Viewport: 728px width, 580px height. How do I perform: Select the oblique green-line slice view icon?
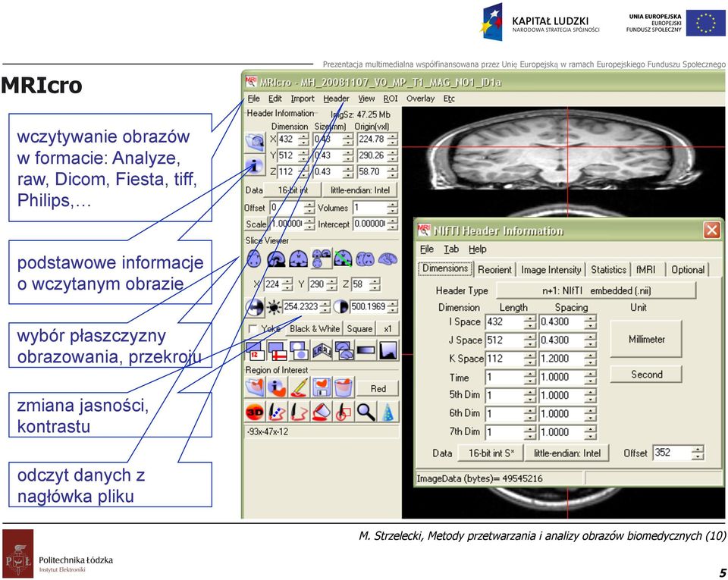click(x=343, y=259)
